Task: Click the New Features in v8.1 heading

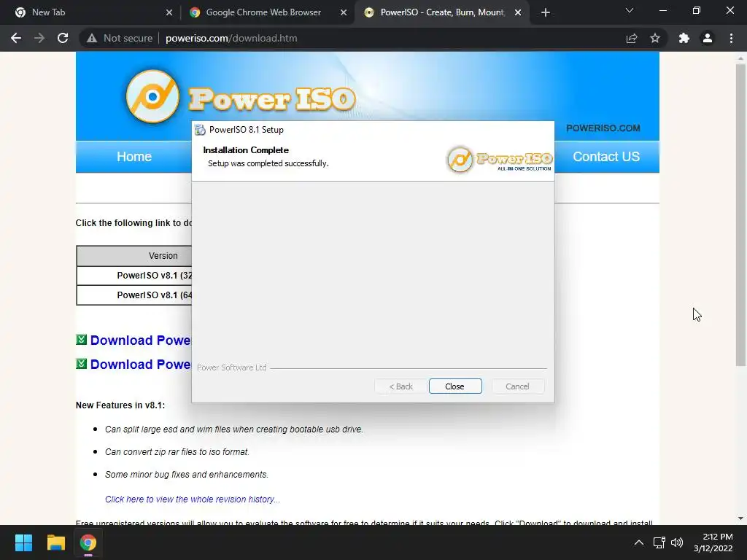Action: 120,405
